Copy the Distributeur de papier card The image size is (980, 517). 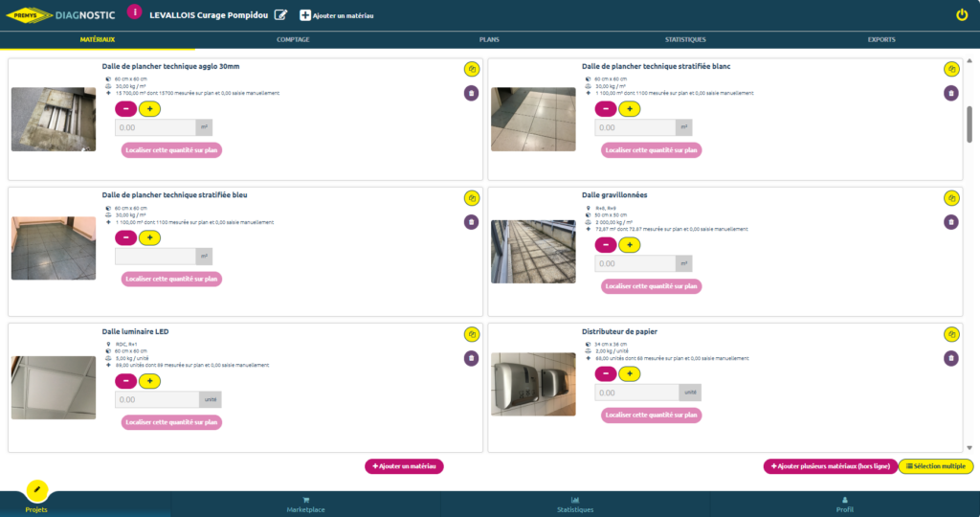tap(950, 334)
